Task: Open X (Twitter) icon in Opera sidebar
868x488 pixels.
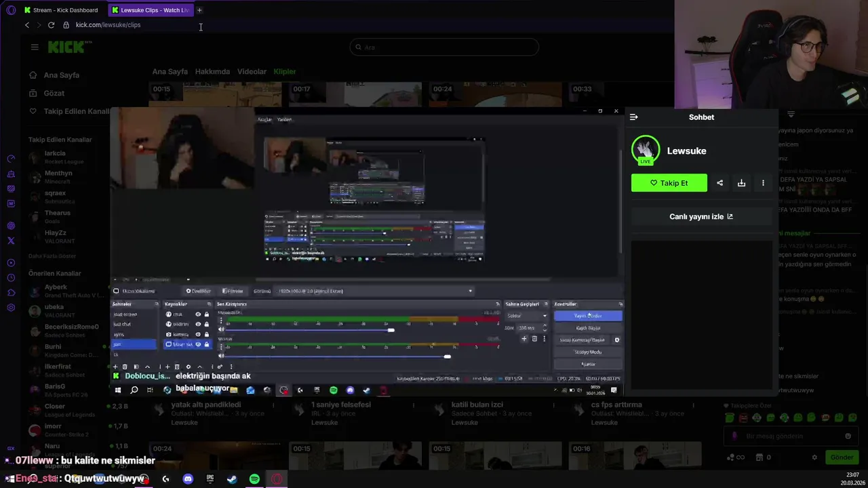Action: (x=11, y=241)
